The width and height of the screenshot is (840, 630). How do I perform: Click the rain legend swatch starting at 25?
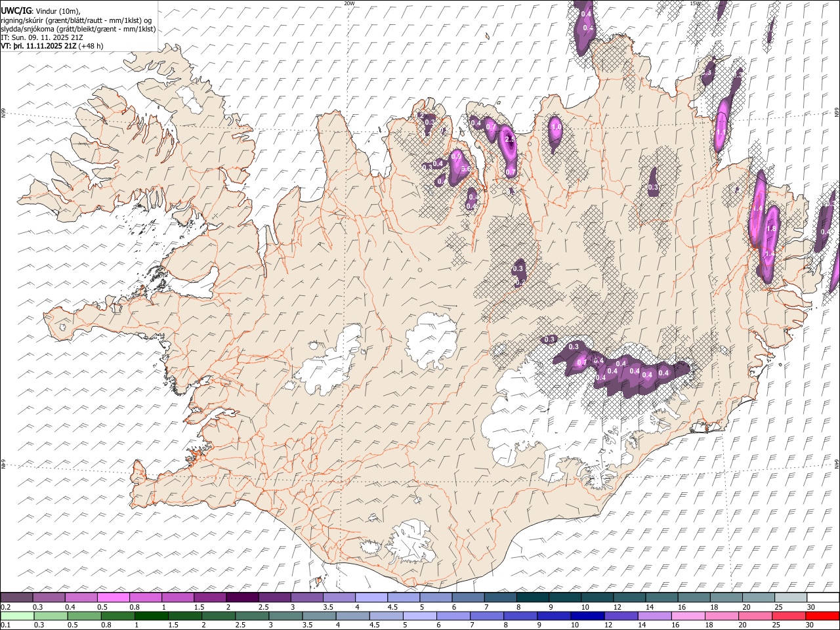click(x=789, y=616)
